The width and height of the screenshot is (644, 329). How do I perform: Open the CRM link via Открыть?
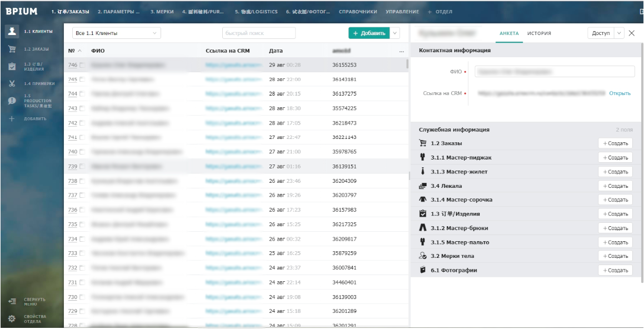tap(620, 93)
